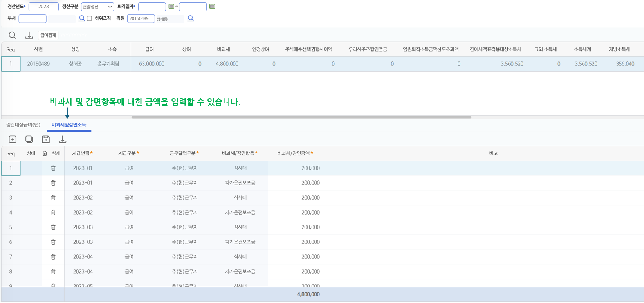
Task: Click the 356,040 지방소득세 cell
Action: tap(625, 64)
